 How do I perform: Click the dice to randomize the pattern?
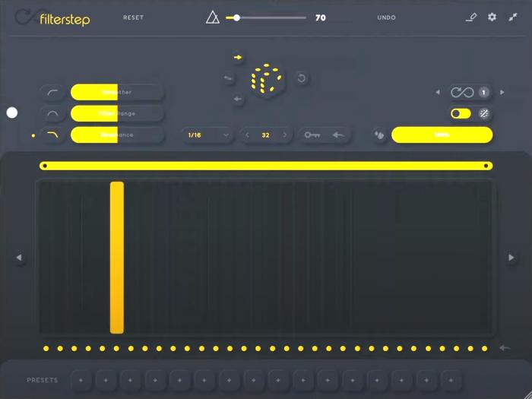click(x=266, y=79)
